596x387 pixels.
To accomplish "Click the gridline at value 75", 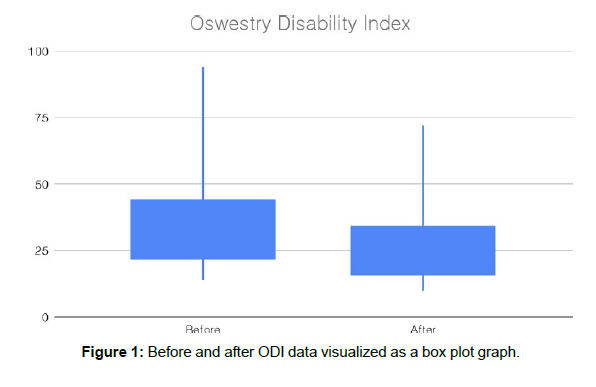I will tap(314, 117).
